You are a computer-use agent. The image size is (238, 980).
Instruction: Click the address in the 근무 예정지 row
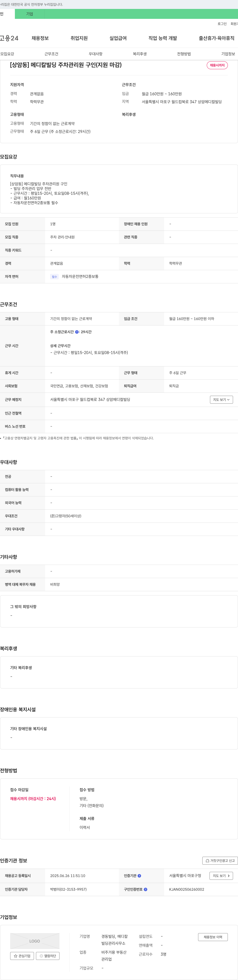90,399
